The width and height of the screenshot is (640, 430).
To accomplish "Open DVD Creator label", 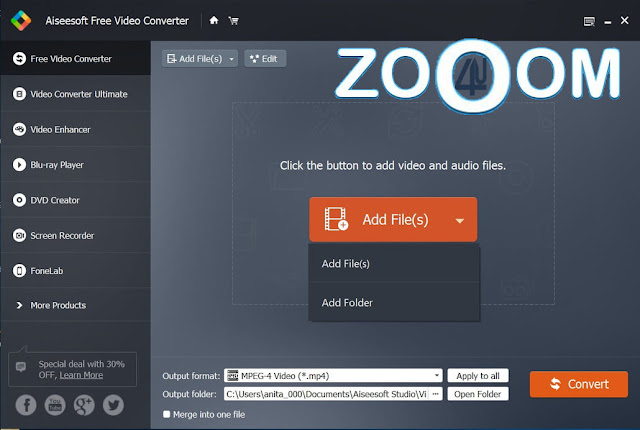I will coord(55,200).
